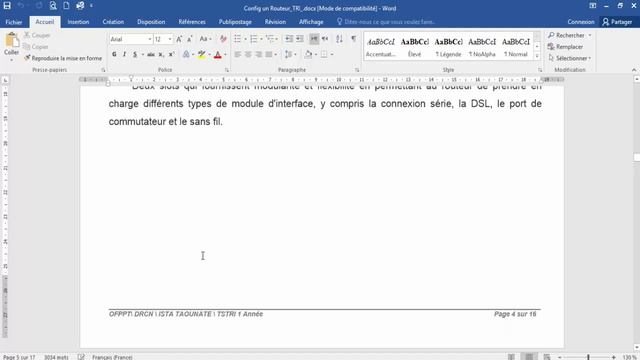Open the Presse-papiers pane launcher
This screenshot has height=360, width=640.
tap(103, 70)
